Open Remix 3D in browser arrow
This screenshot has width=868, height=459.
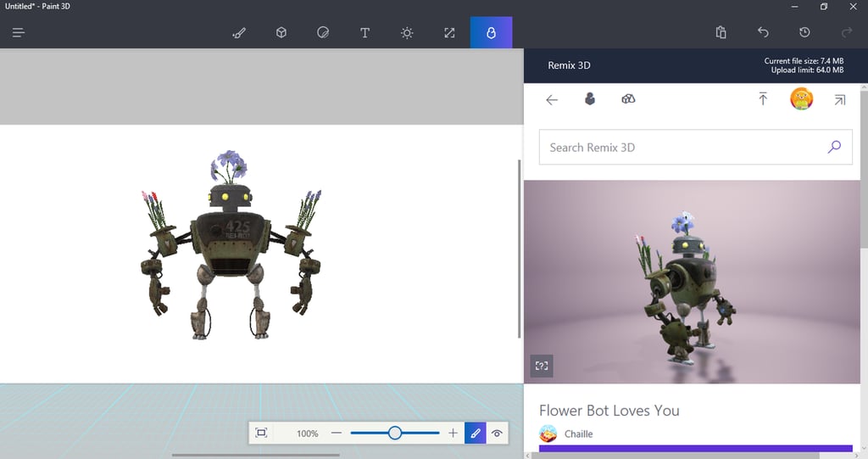click(x=840, y=100)
